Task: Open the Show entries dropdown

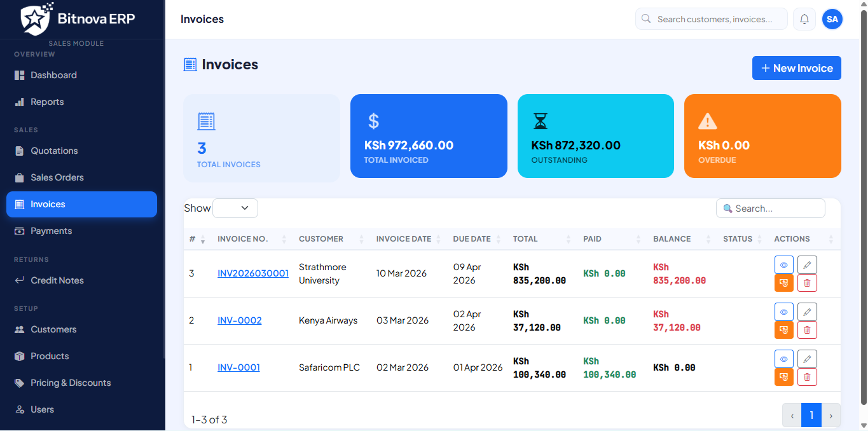Action: (x=235, y=208)
